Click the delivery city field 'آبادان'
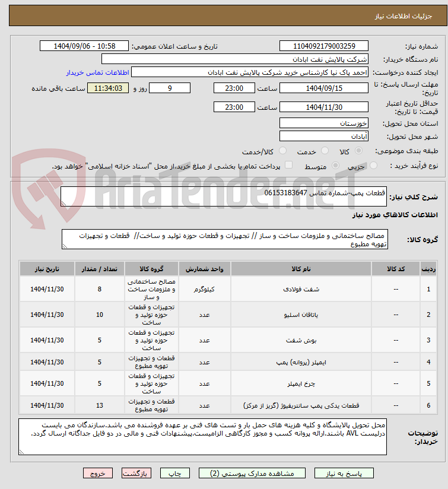Screen dimensions: 448x489 tap(324, 136)
